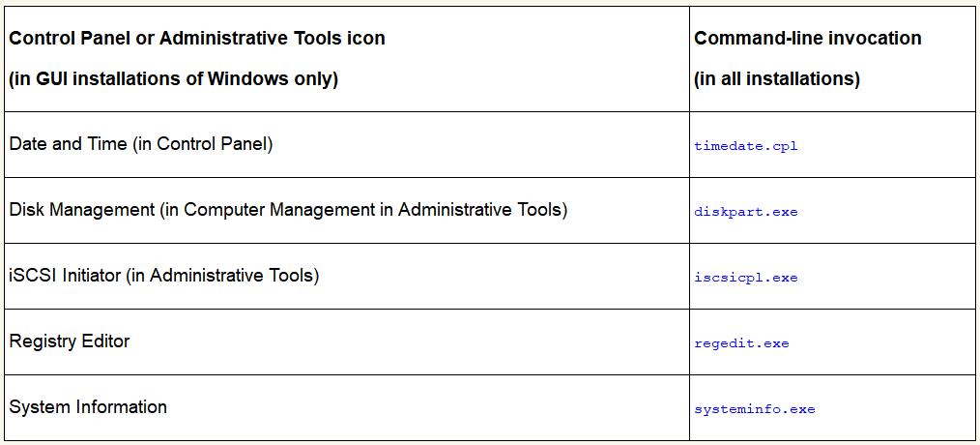Click the "Control Panel or Administrative Tools icon" header

click(x=197, y=39)
